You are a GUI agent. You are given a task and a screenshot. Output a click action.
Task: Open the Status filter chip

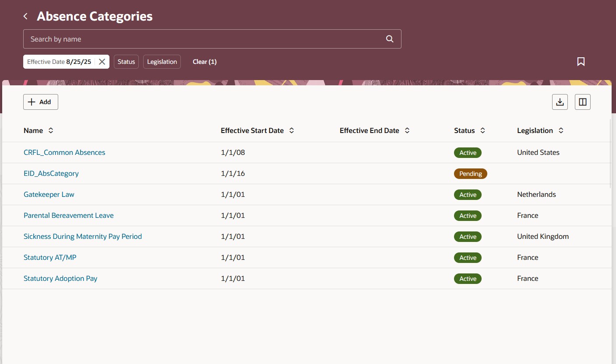(126, 61)
